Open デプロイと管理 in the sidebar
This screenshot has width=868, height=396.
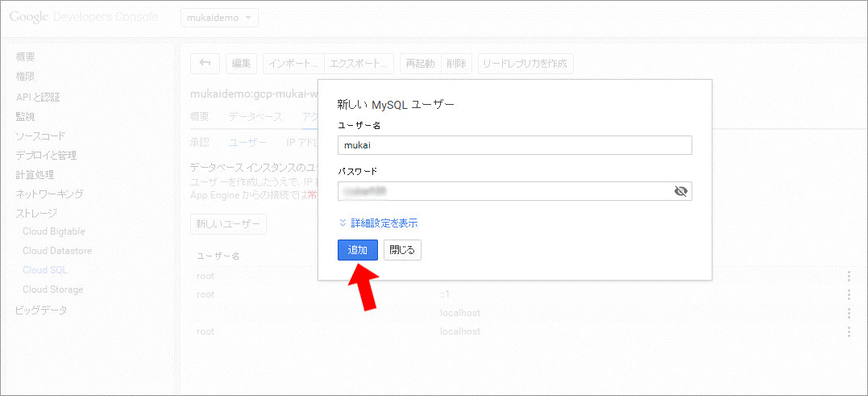(46, 155)
